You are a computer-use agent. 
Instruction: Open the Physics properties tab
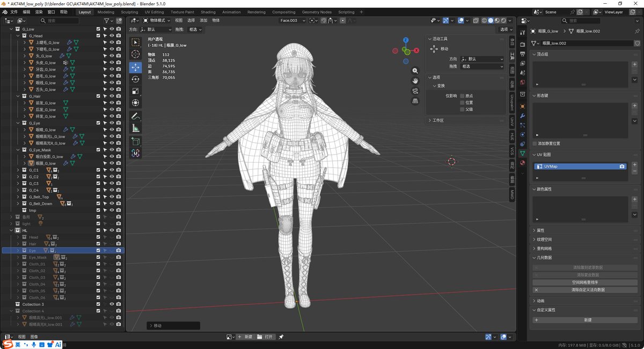coord(523,134)
